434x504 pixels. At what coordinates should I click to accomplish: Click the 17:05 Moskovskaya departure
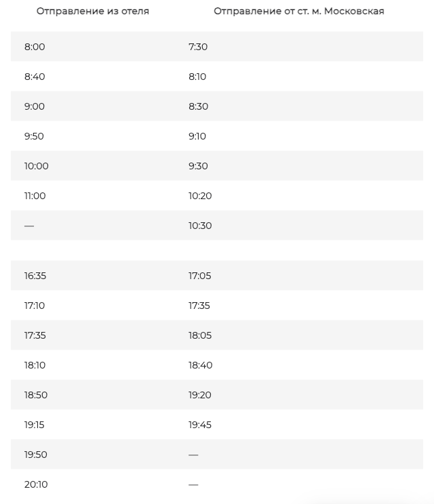pyautogui.click(x=200, y=276)
